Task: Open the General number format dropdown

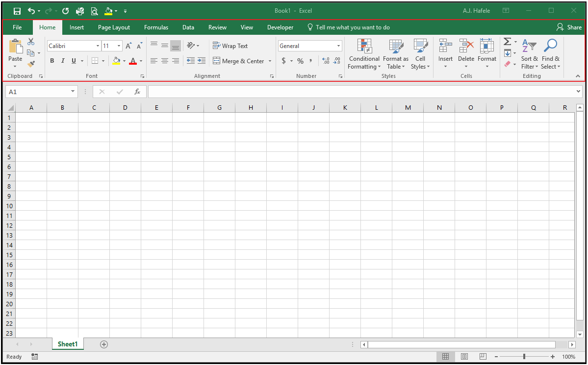Action: 338,46
